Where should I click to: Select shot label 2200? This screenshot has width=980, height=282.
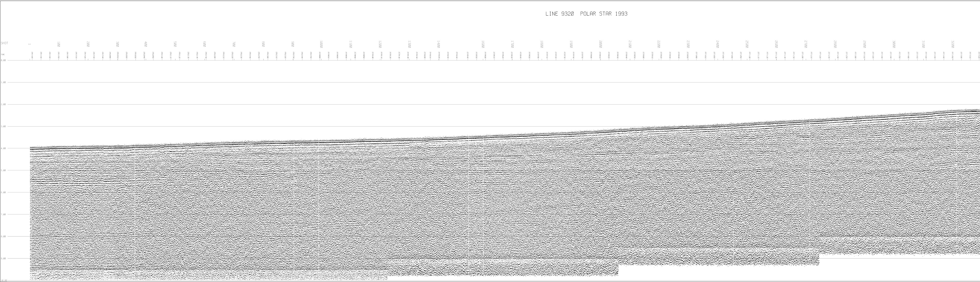[659, 44]
